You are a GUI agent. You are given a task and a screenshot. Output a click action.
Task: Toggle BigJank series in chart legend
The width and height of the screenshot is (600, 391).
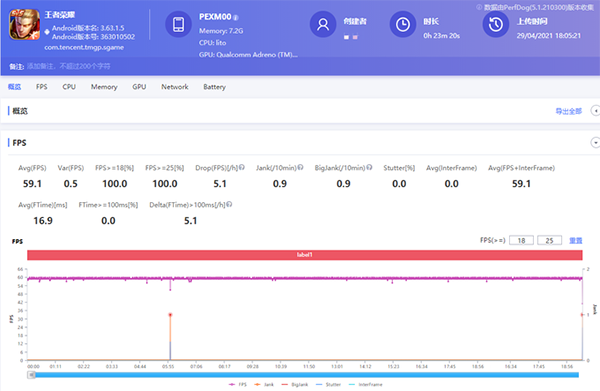click(x=295, y=384)
